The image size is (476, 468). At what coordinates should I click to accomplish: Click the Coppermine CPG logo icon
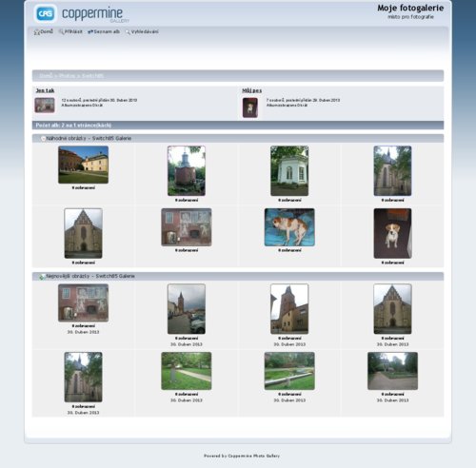click(x=46, y=13)
